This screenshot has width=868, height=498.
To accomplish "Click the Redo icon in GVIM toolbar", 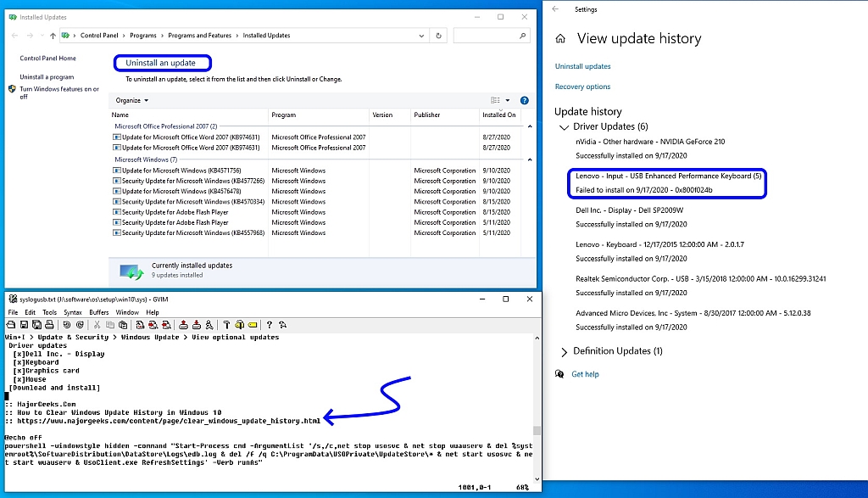I will [80, 325].
